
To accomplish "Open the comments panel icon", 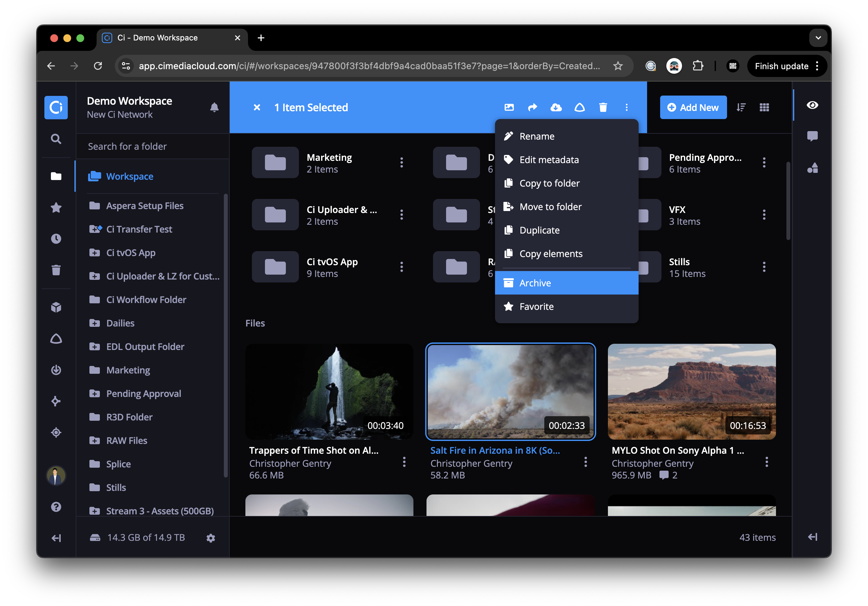I will [x=813, y=136].
